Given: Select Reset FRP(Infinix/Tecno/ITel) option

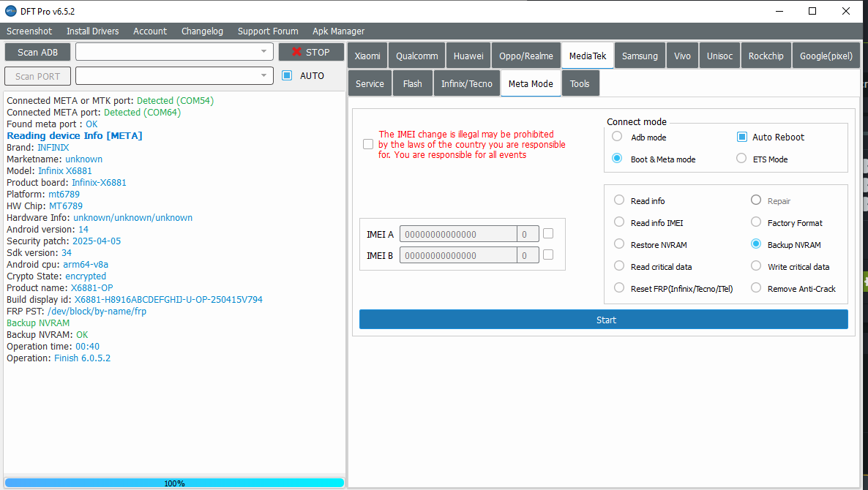Looking at the screenshot, I should tap(619, 288).
